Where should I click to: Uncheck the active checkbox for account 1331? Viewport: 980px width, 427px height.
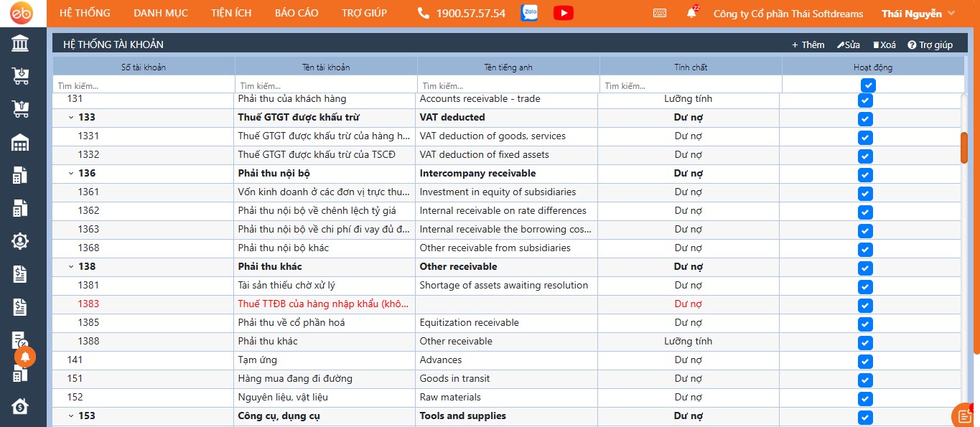coord(865,137)
